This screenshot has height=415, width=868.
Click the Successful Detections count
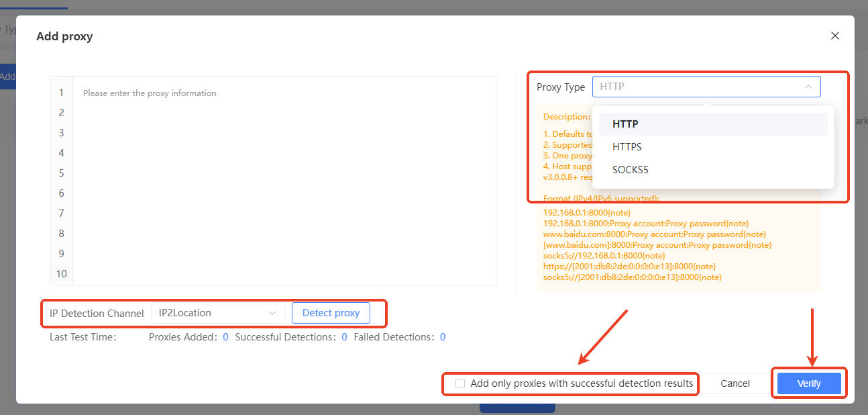(344, 337)
